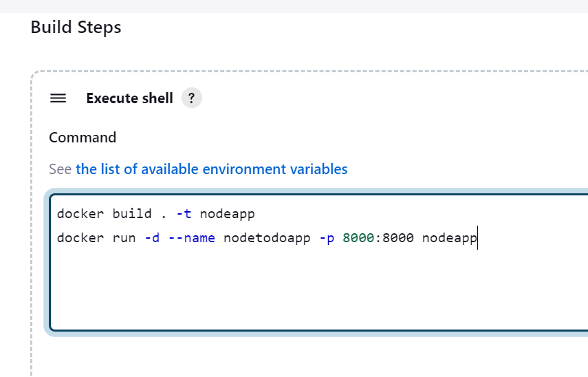Click the Command field label

(x=83, y=138)
